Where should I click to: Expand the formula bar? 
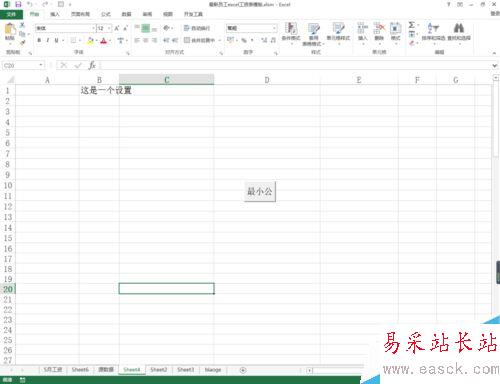click(x=495, y=65)
